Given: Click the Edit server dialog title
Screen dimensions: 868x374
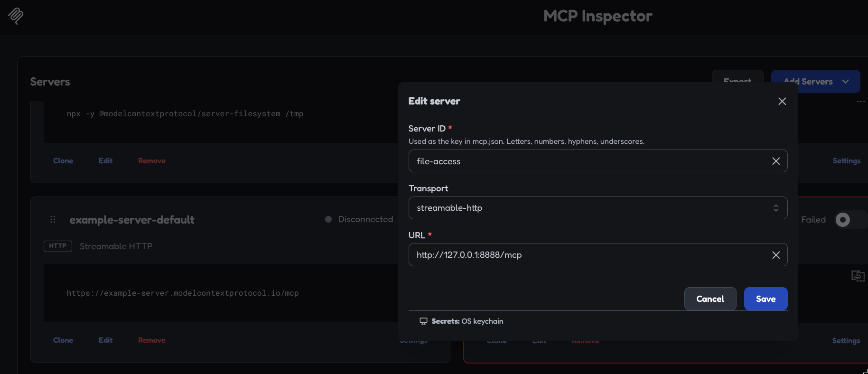Looking at the screenshot, I should click(x=434, y=101).
